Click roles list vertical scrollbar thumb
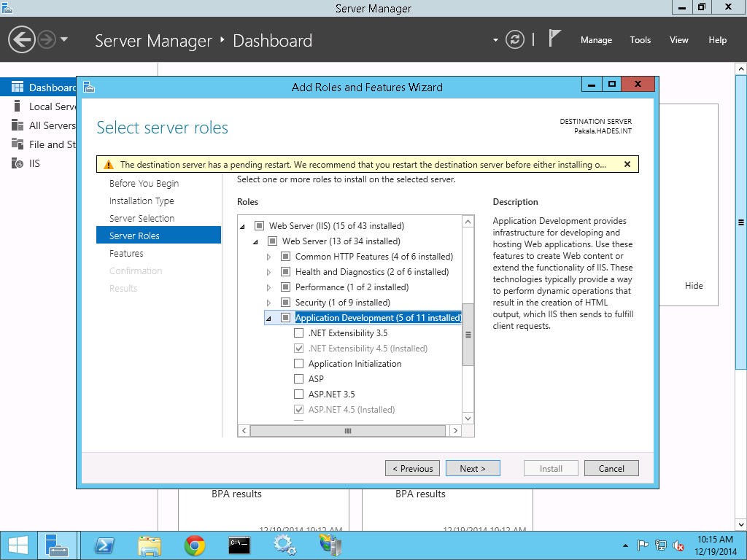747x560 pixels. click(x=468, y=335)
